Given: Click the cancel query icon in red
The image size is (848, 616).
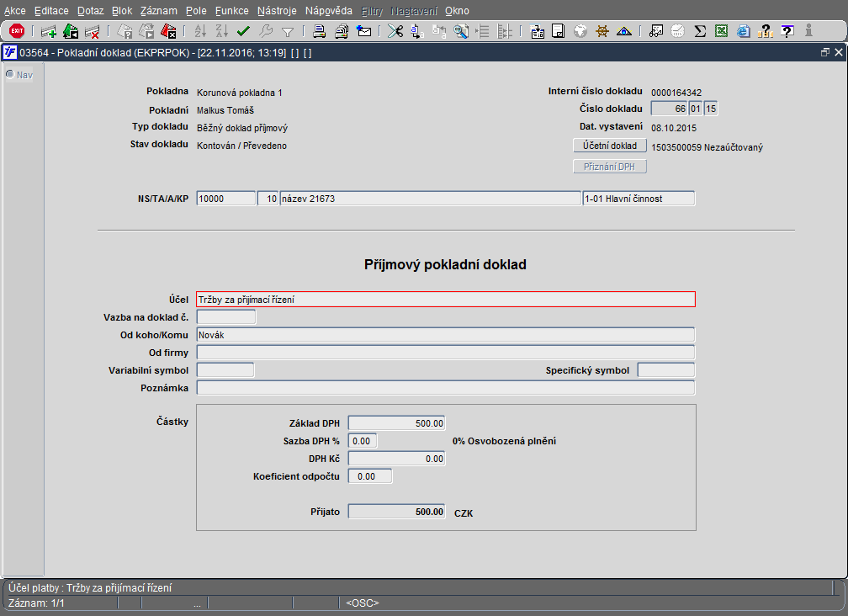Looking at the screenshot, I should tap(169, 31).
